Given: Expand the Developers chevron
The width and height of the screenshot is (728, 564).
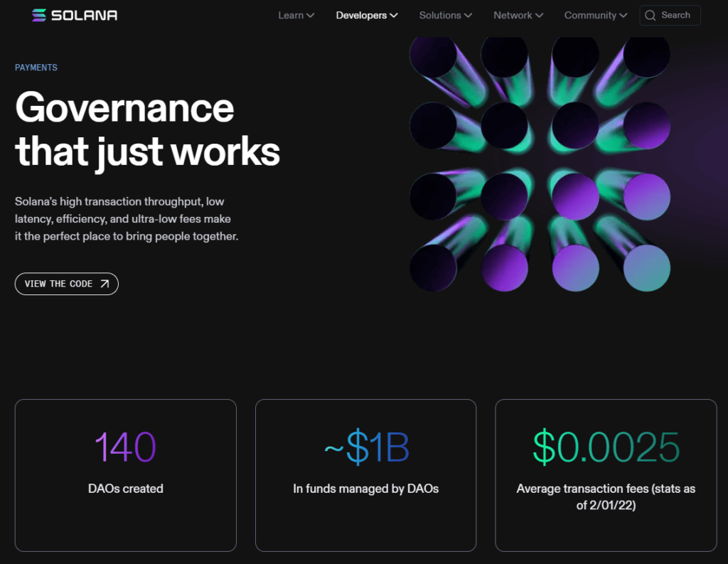Looking at the screenshot, I should tap(394, 16).
